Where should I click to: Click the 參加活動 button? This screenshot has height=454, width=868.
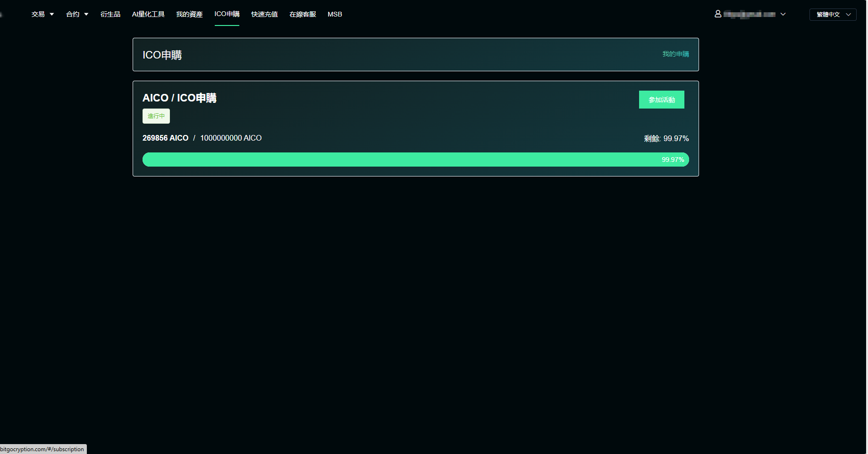pyautogui.click(x=661, y=100)
